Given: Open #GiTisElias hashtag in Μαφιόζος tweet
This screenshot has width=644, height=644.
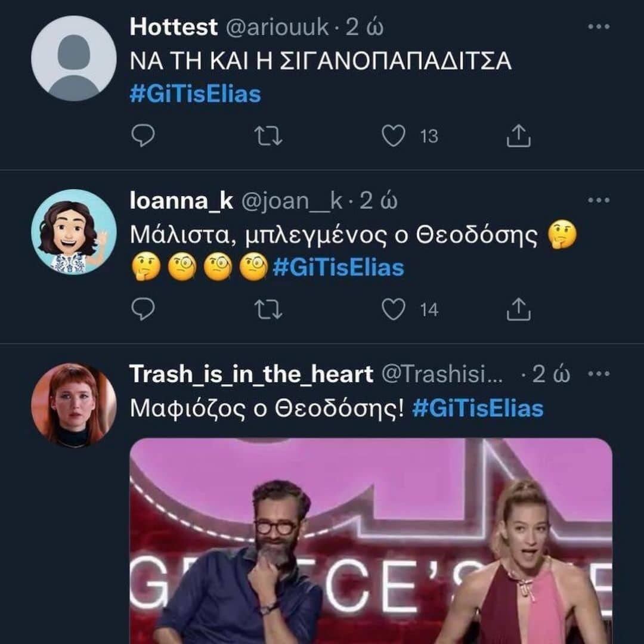Looking at the screenshot, I should click(478, 408).
